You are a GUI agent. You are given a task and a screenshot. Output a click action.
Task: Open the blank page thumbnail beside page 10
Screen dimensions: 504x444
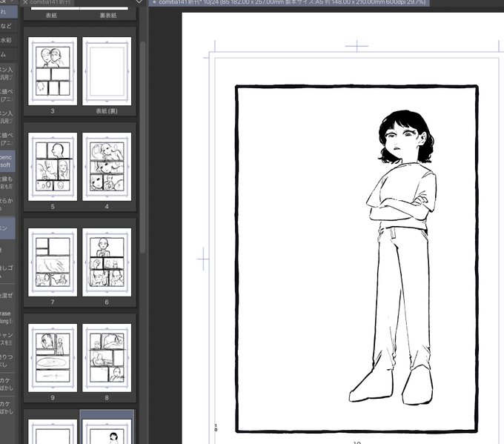(53, 431)
